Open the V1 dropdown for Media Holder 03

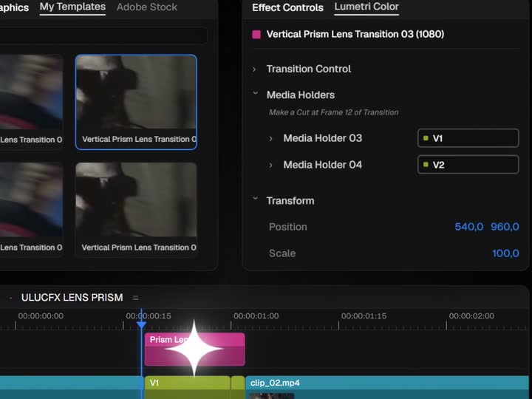(x=468, y=138)
